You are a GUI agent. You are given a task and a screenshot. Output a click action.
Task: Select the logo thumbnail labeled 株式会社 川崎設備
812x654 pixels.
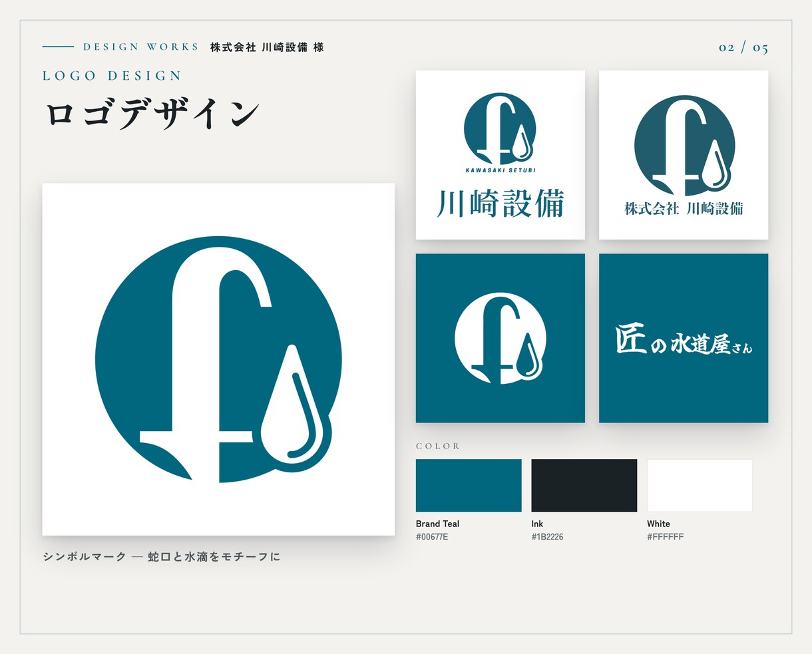click(684, 155)
